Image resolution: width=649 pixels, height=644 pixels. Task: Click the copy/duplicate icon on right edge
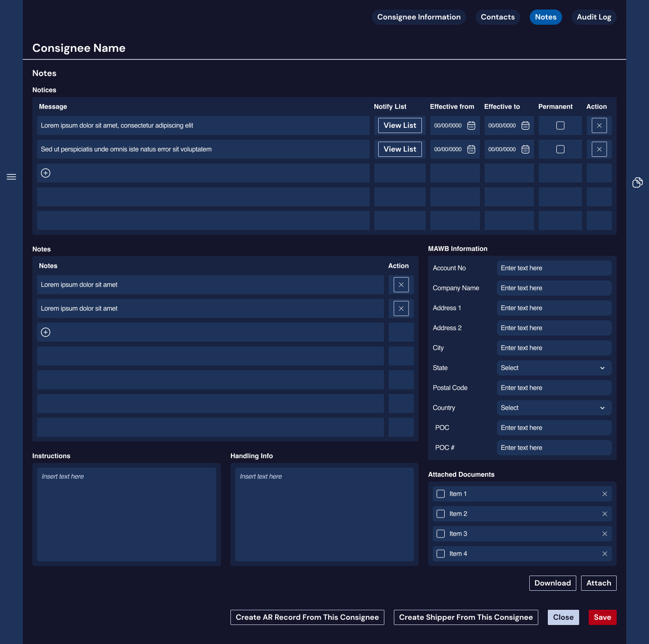click(x=638, y=183)
